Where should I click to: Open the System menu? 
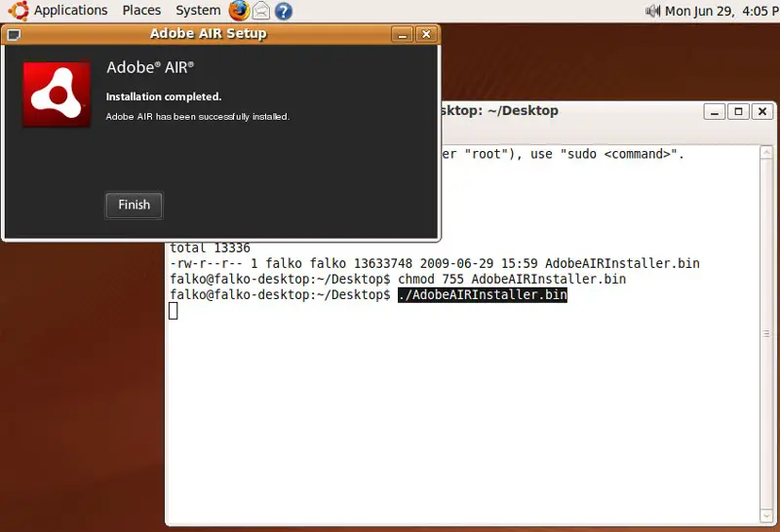[198, 10]
